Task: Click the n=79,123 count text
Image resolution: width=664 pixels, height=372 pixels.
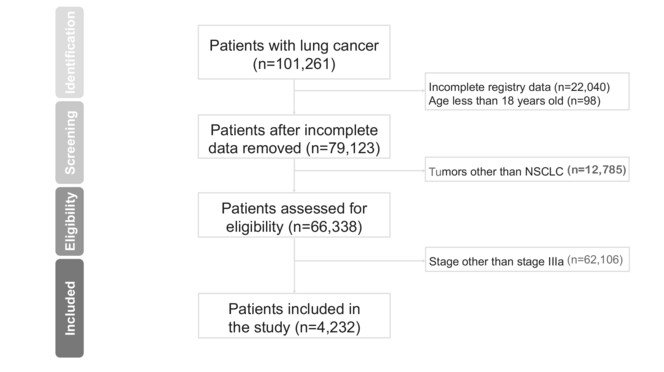Action: pos(343,148)
